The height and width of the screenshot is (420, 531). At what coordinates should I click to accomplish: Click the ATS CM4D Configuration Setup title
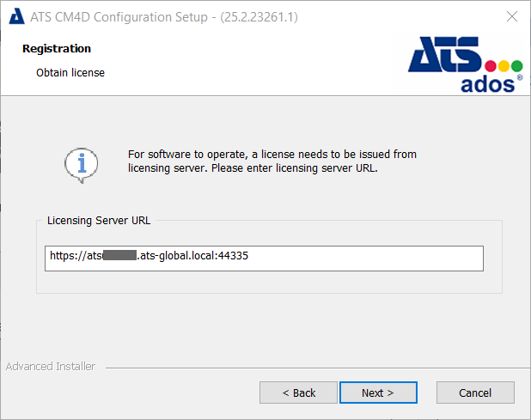[163, 16]
